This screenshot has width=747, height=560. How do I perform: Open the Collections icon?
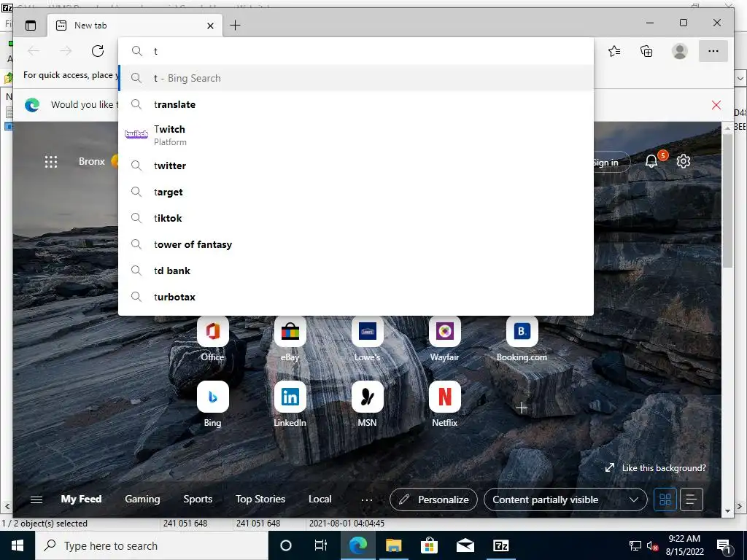point(646,51)
